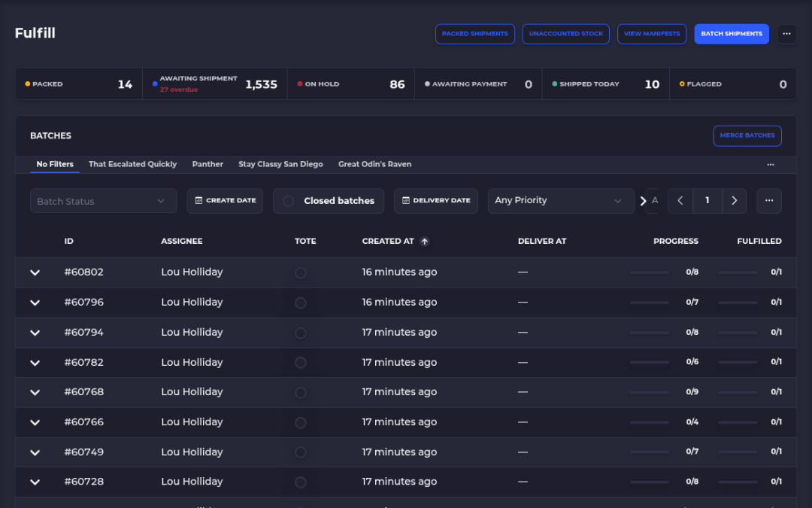Select tote circle for batch #60766
This screenshot has width=812, height=508.
300,422
